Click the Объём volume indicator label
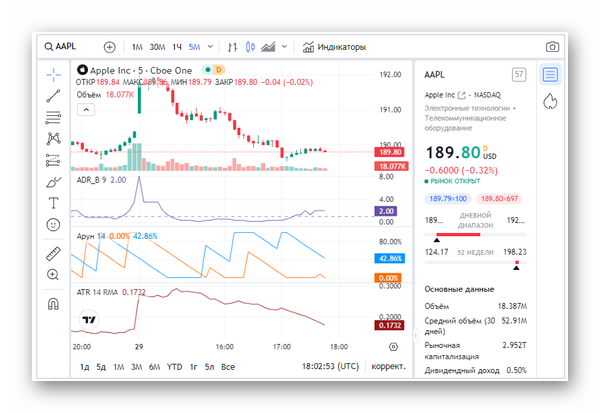The image size is (600, 413). tap(89, 95)
